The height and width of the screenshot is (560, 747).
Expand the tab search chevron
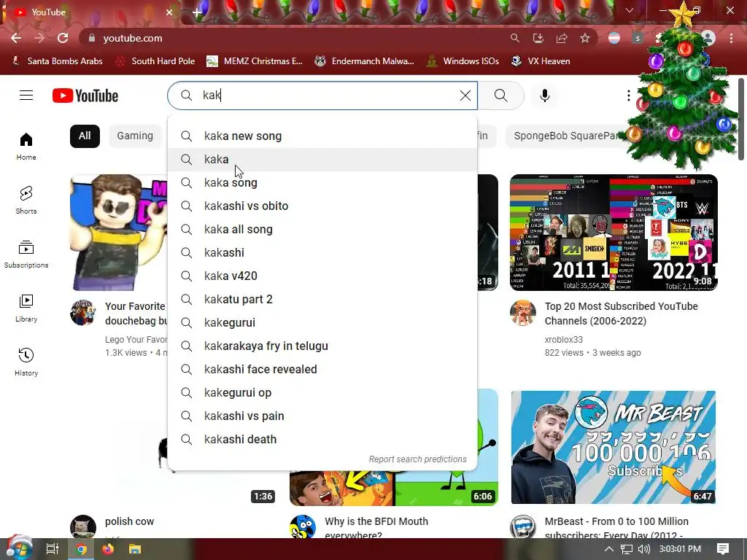pos(630,10)
